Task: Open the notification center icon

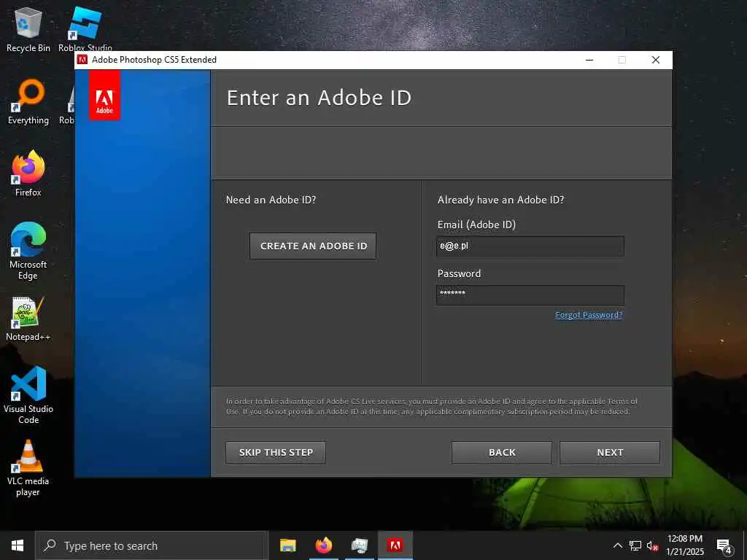Action: point(724,546)
